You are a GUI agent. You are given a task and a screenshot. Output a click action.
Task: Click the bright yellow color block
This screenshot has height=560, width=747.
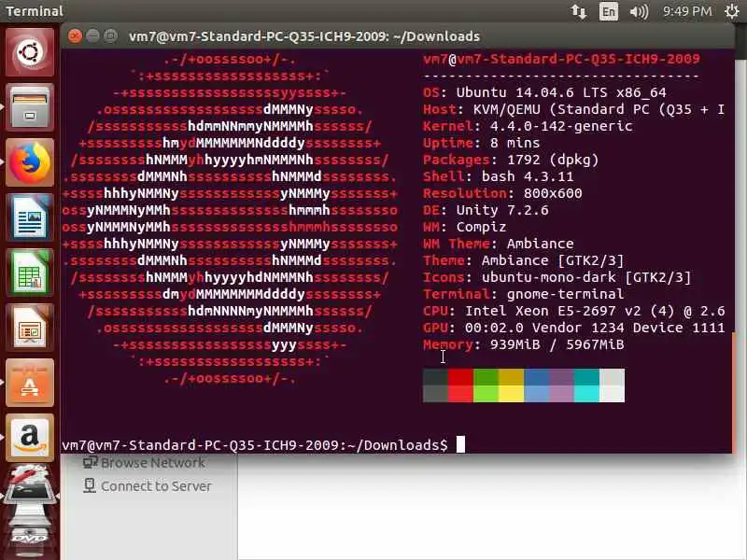pyautogui.click(x=511, y=394)
